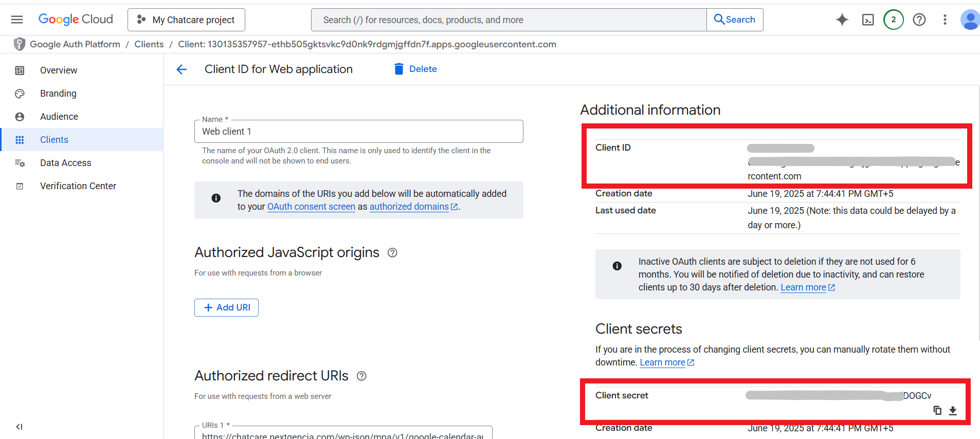Viewport: 980px width, 439px height.
Task: Open the user account avatar
Action: click(970, 20)
